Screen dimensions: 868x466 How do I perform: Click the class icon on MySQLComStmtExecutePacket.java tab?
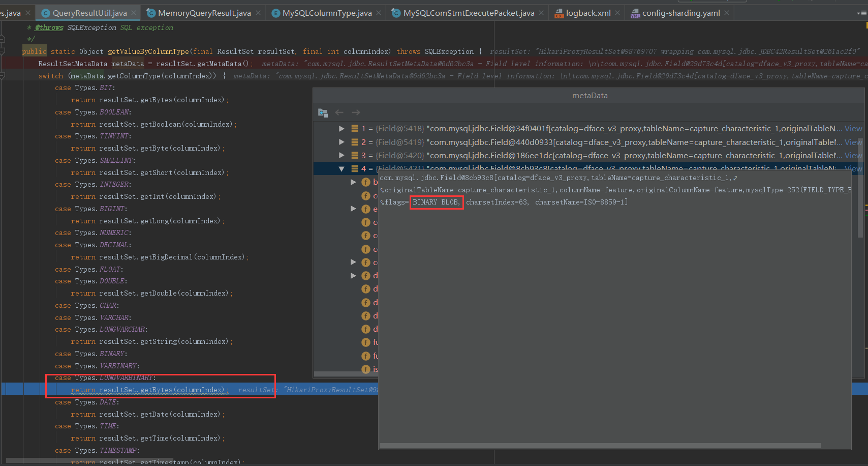(395, 12)
